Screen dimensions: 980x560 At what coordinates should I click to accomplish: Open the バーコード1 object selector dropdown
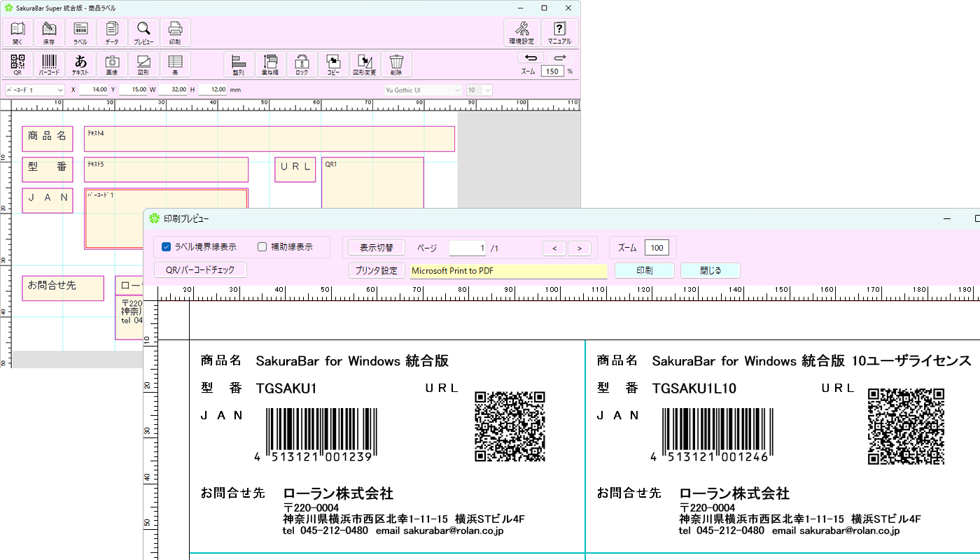(x=34, y=90)
